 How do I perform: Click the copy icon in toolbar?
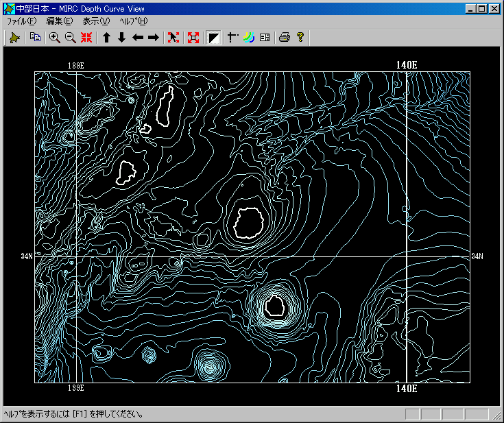(x=36, y=38)
